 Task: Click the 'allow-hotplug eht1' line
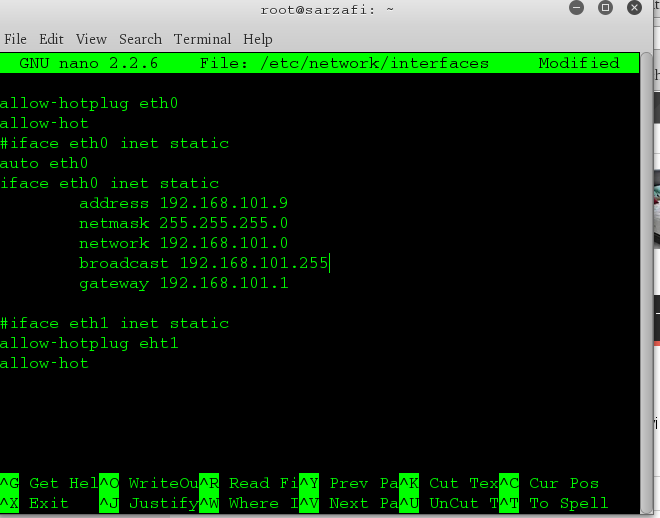coord(89,343)
